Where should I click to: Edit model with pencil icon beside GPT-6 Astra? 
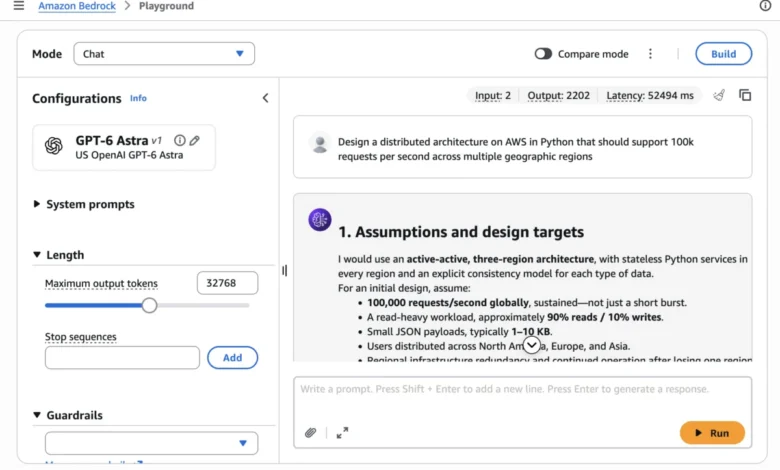click(195, 141)
